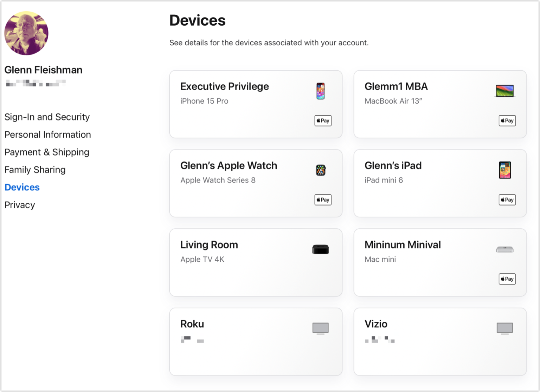Select the Apple Watch Series 8 icon

[320, 170]
